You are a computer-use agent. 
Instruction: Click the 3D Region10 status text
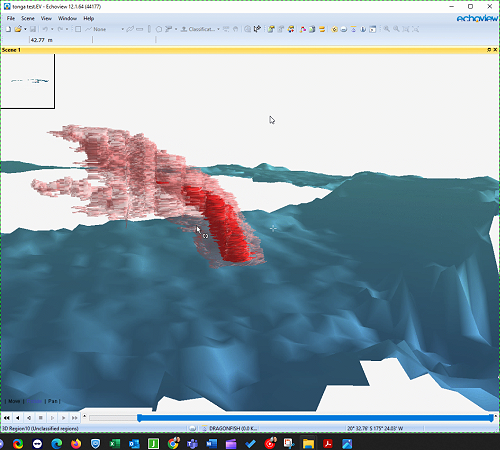40,428
